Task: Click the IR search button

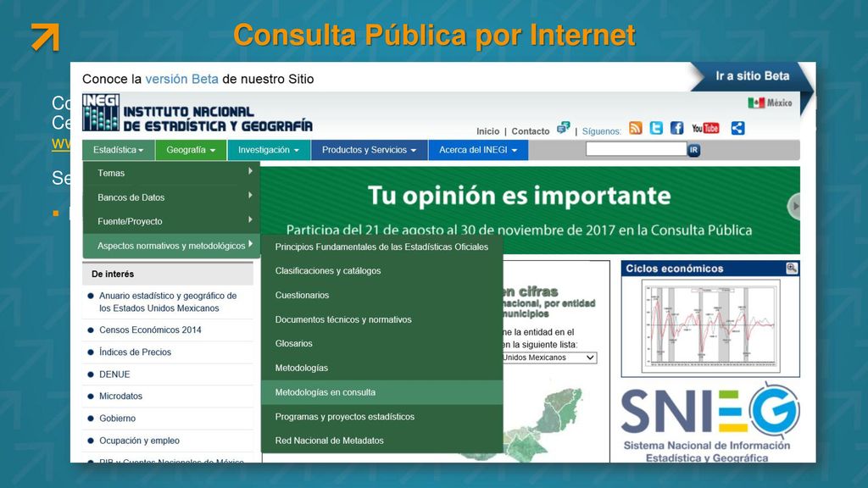Action: (693, 150)
